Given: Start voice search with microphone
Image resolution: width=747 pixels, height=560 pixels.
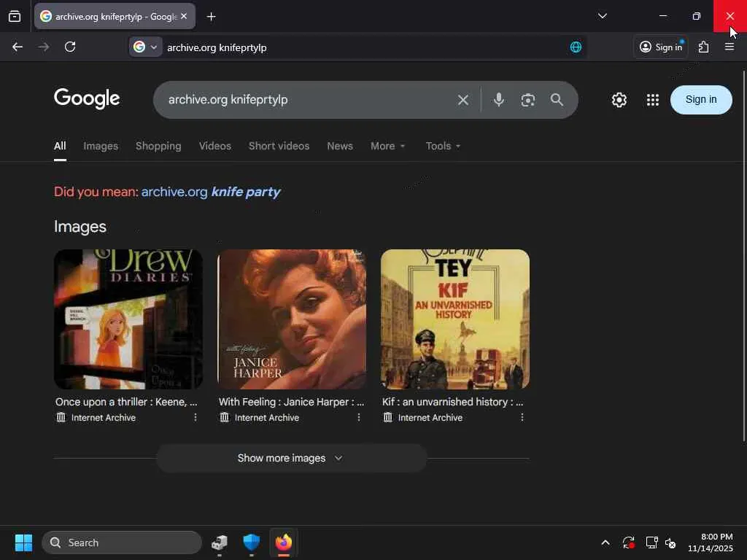Looking at the screenshot, I should (498, 99).
